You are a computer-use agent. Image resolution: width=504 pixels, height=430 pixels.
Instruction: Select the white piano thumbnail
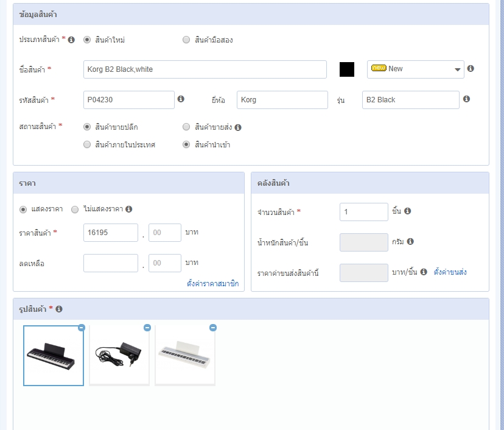[x=185, y=355]
